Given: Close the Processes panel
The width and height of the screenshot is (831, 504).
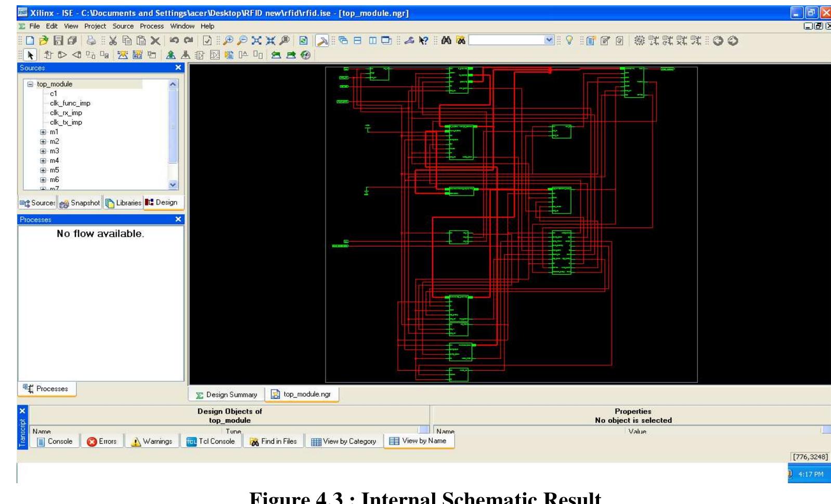Looking at the screenshot, I should tap(178, 219).
